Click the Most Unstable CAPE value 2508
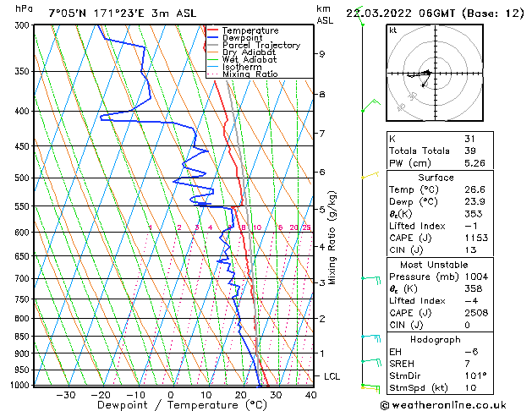This screenshot has height=411, width=532. 476,313
